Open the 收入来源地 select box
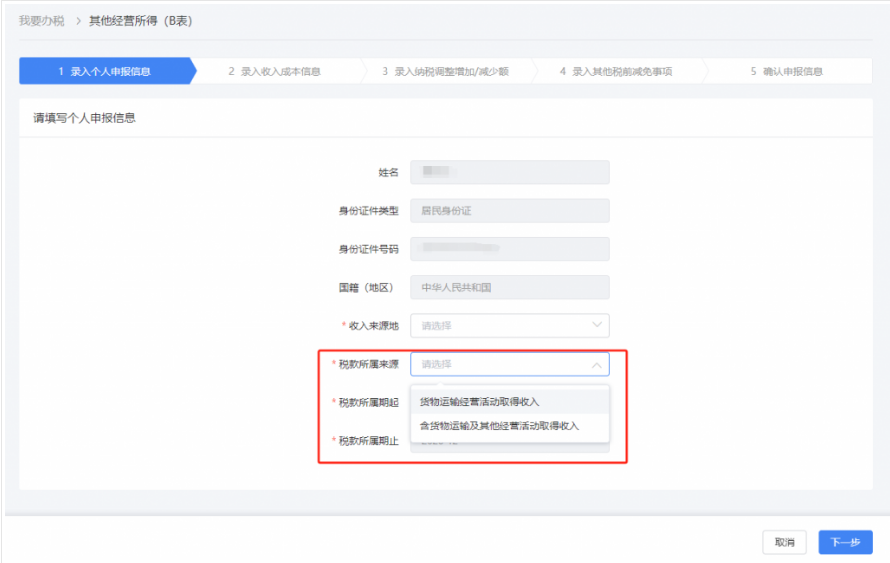 500,326
